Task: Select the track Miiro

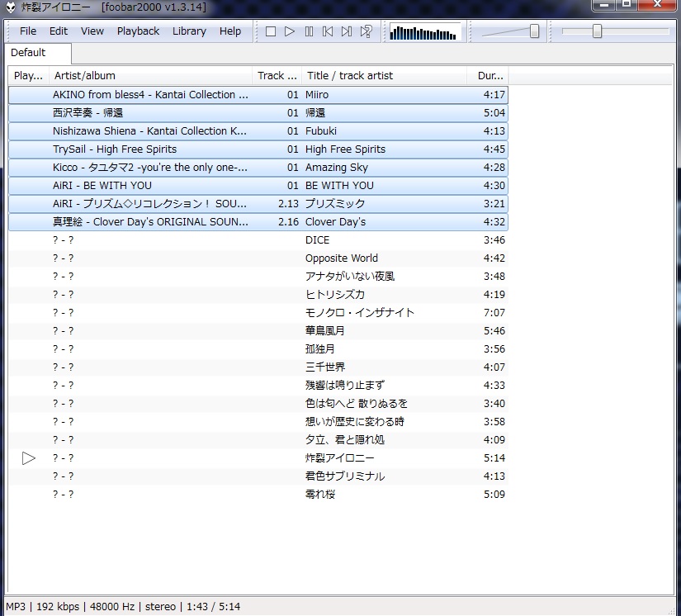Action: pyautogui.click(x=258, y=95)
